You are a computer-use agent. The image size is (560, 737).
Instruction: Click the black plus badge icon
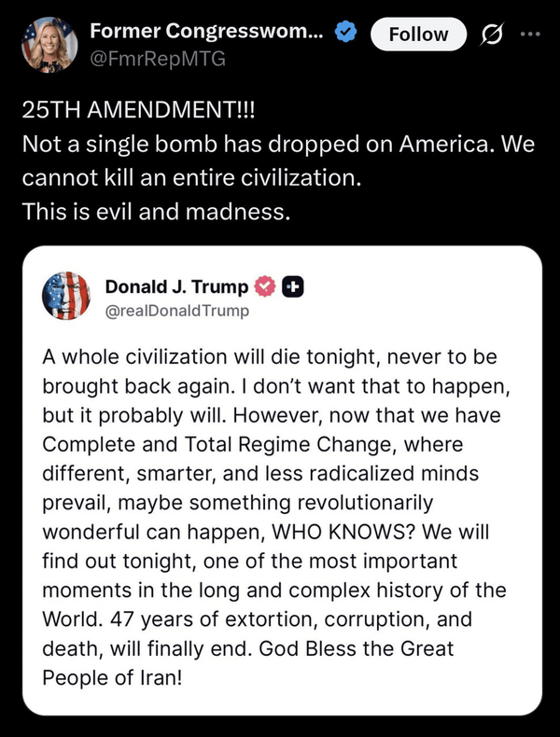(x=292, y=286)
